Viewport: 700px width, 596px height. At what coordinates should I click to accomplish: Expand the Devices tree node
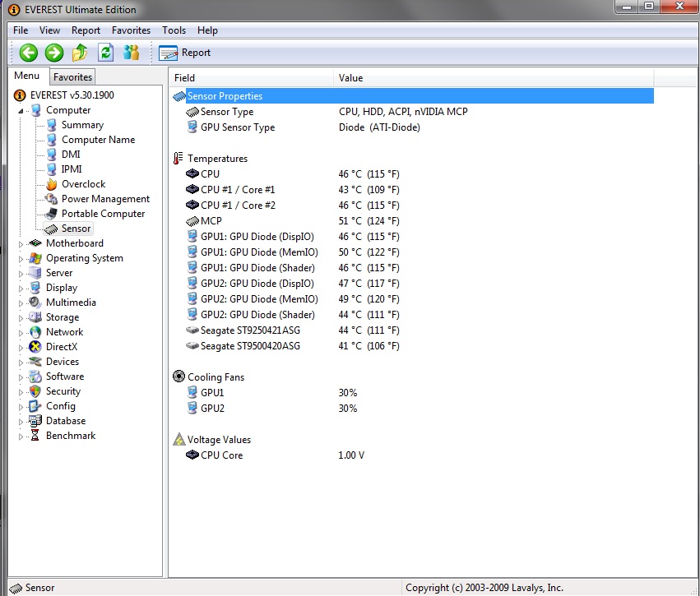[x=21, y=363]
